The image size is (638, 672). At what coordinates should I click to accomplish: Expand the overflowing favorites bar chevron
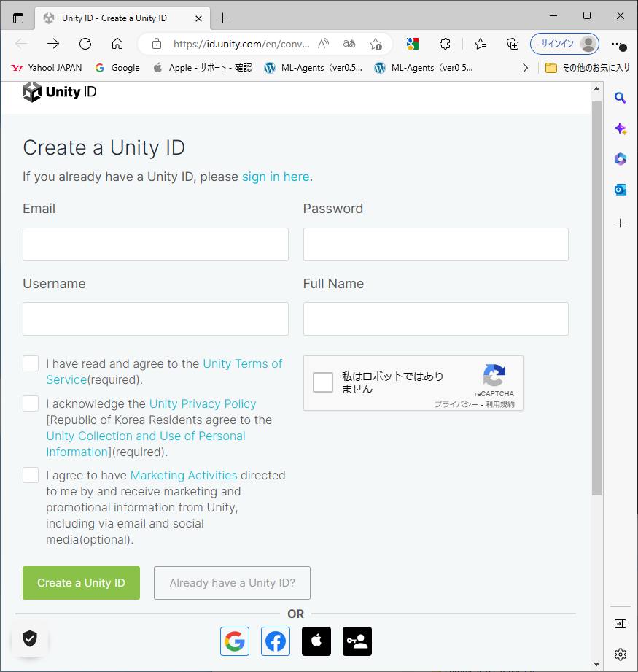[x=525, y=67]
